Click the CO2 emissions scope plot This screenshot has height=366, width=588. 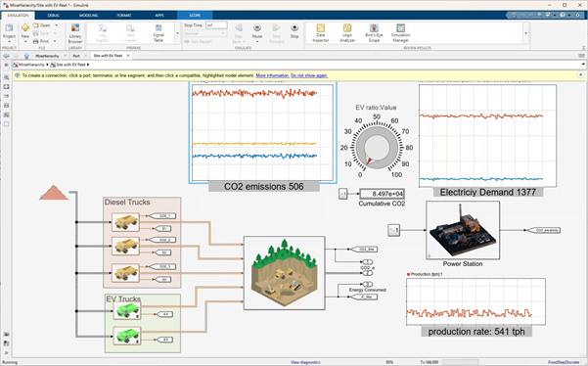[x=262, y=133]
